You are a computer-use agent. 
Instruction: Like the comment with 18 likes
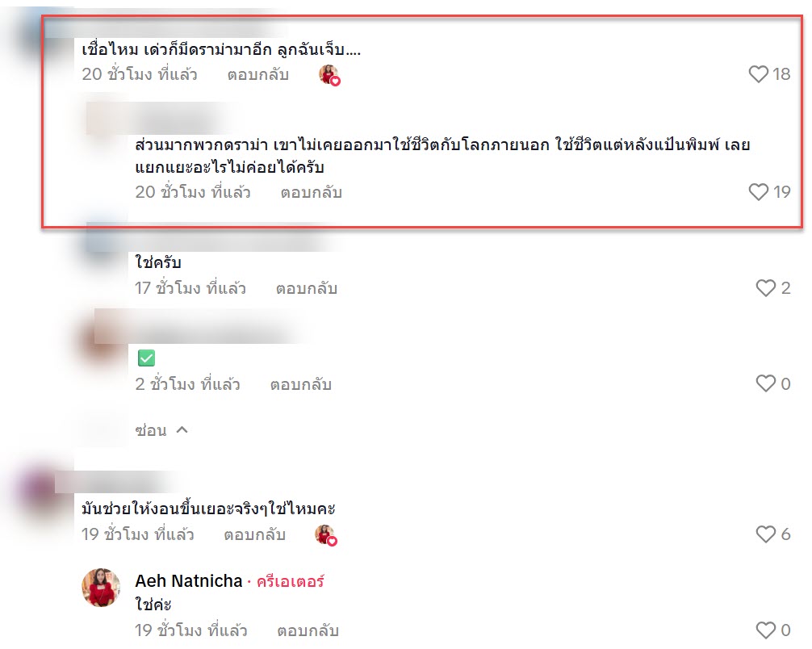(758, 74)
